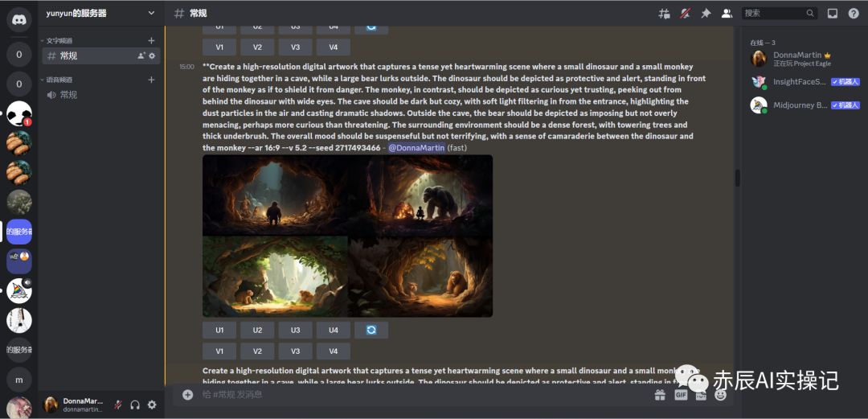Open the generated four-image grid preview
868x419 pixels.
347,236
